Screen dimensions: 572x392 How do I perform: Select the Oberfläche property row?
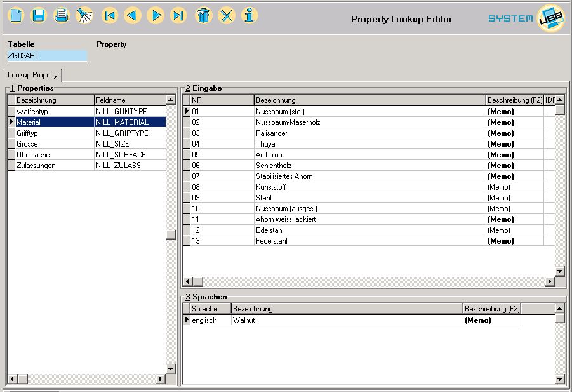click(x=87, y=155)
